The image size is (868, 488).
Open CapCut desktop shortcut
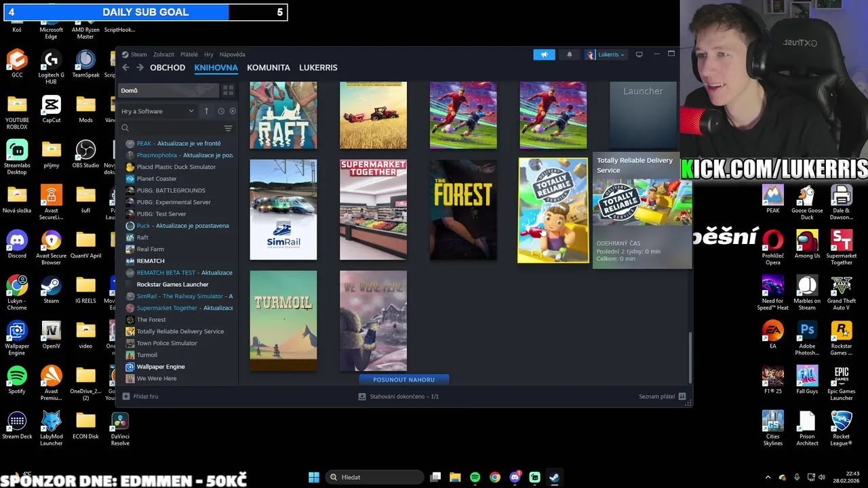[51, 108]
